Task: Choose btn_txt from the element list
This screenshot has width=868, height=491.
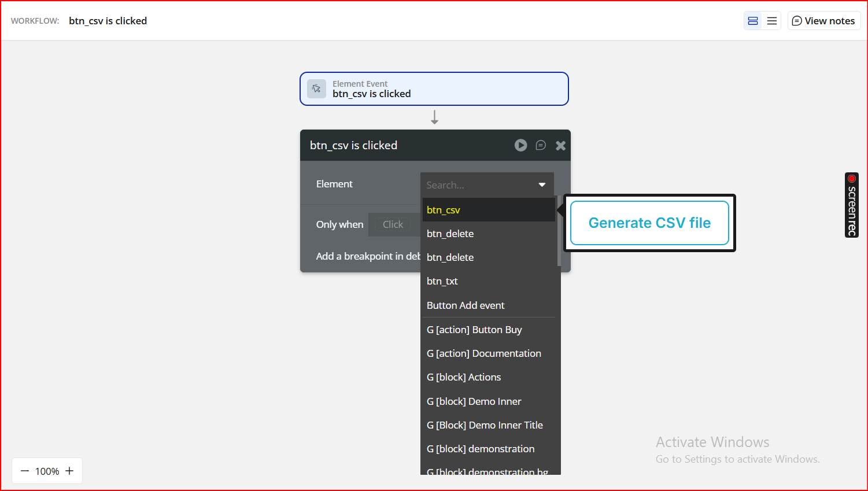Action: pos(489,281)
